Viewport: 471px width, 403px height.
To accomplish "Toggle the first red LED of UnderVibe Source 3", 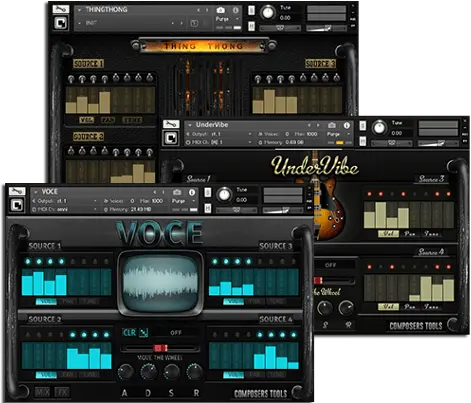I will [x=369, y=194].
